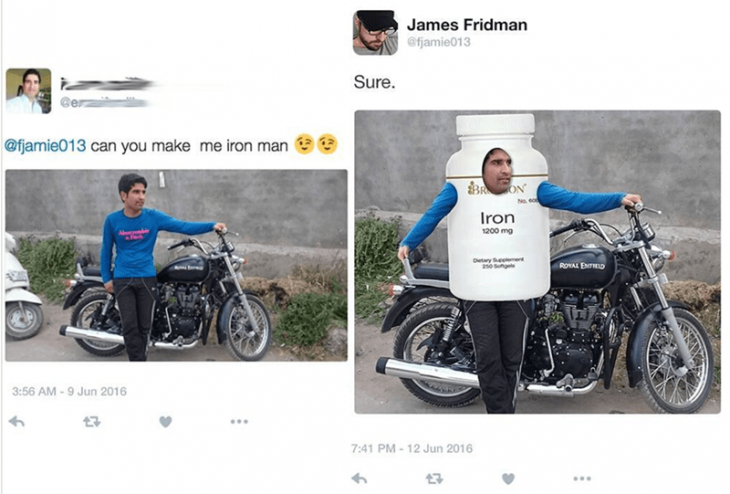
Task: Click the blurred username of left tweet
Action: 107,85
